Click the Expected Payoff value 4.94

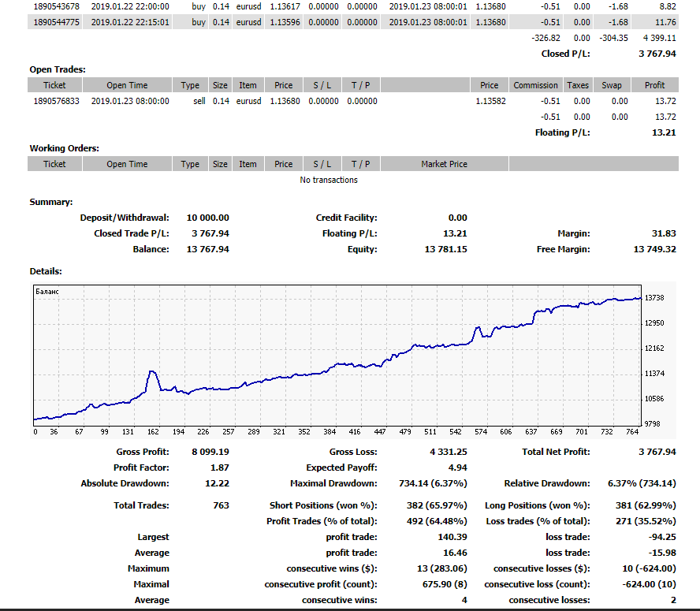click(x=457, y=468)
